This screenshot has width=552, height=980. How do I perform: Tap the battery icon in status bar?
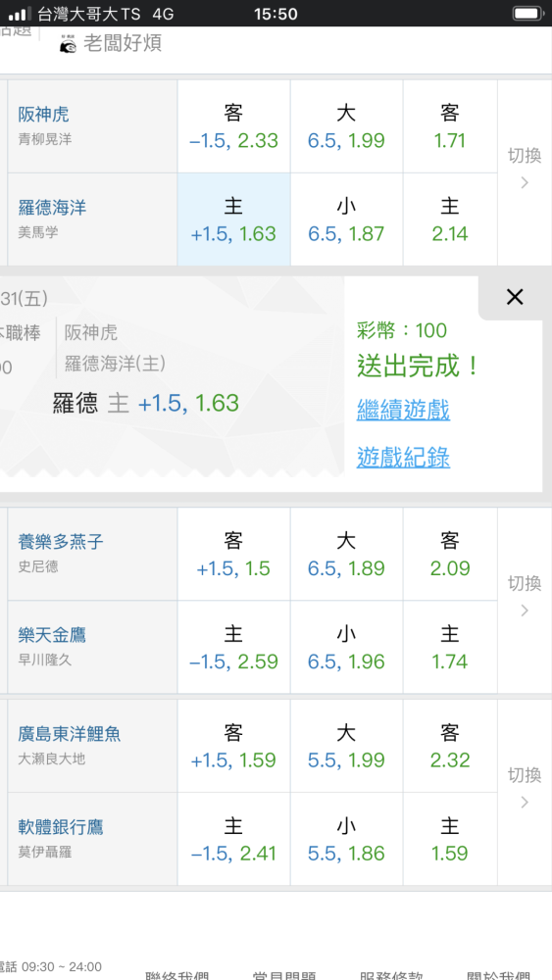(x=528, y=13)
